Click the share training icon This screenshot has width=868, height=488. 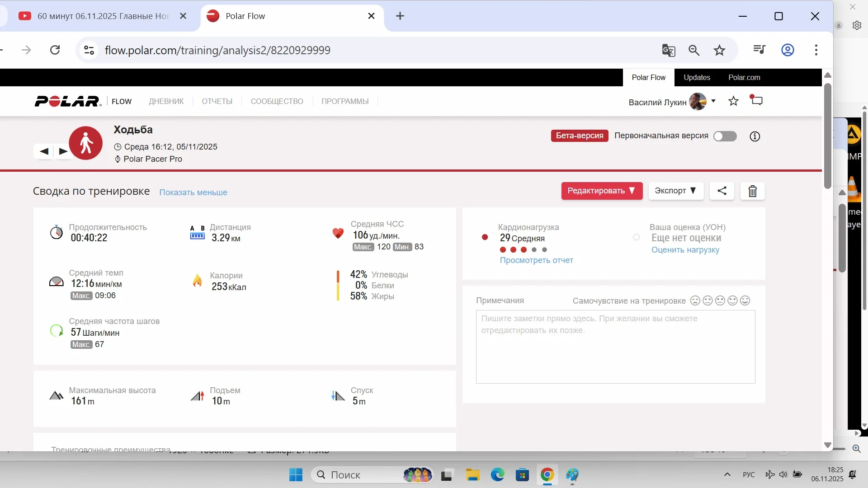(722, 191)
